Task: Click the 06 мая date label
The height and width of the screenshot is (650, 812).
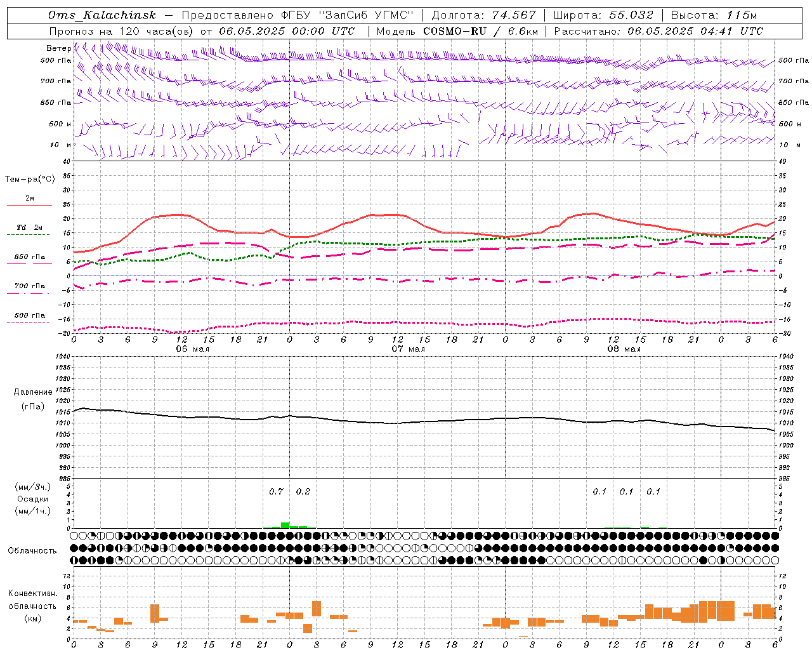Action: [192, 348]
